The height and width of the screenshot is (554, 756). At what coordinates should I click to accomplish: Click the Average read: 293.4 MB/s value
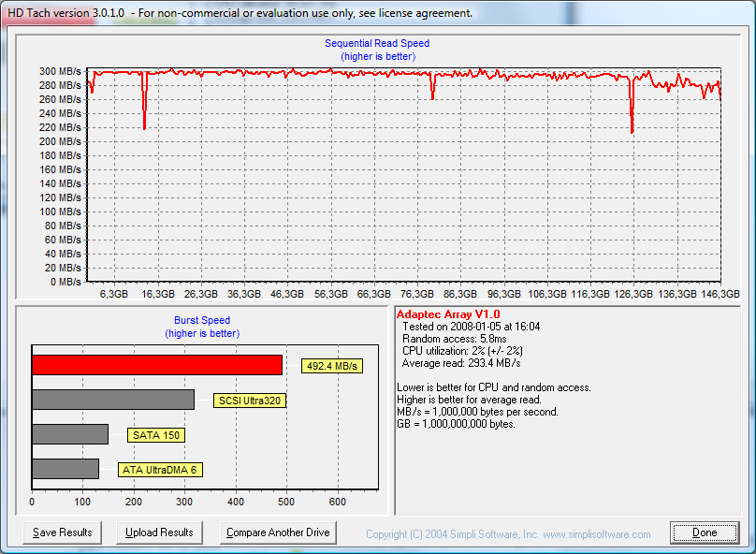click(461, 362)
